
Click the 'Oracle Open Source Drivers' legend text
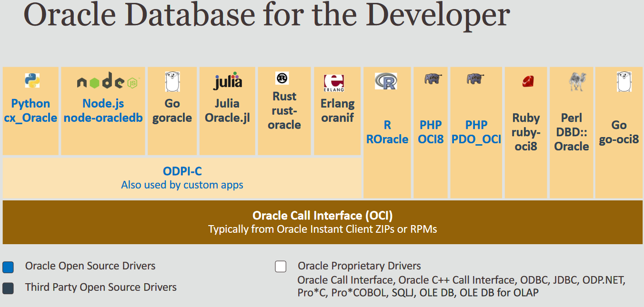point(91,266)
